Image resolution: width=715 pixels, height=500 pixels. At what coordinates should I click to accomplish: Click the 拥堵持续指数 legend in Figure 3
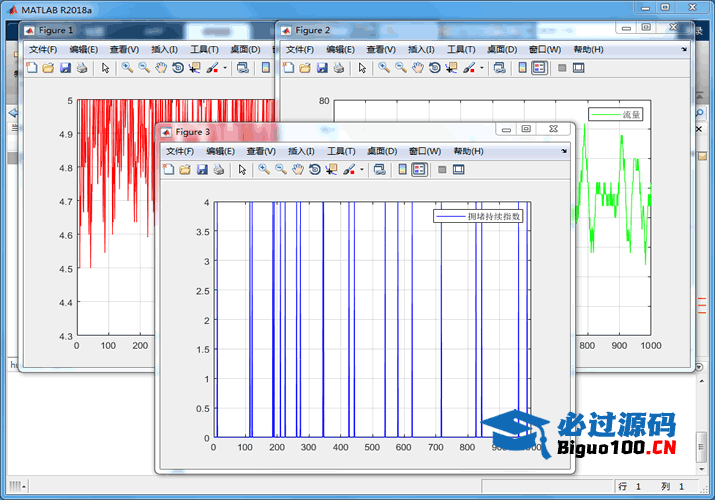point(478,216)
